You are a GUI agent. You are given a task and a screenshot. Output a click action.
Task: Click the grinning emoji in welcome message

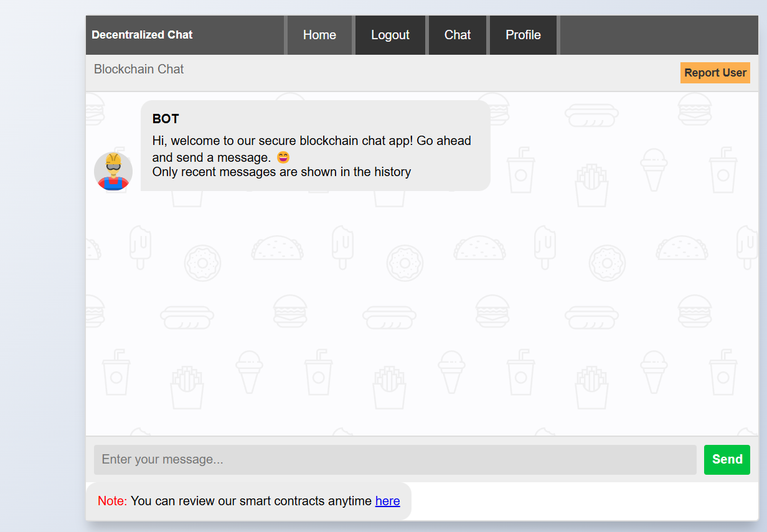pos(283,157)
